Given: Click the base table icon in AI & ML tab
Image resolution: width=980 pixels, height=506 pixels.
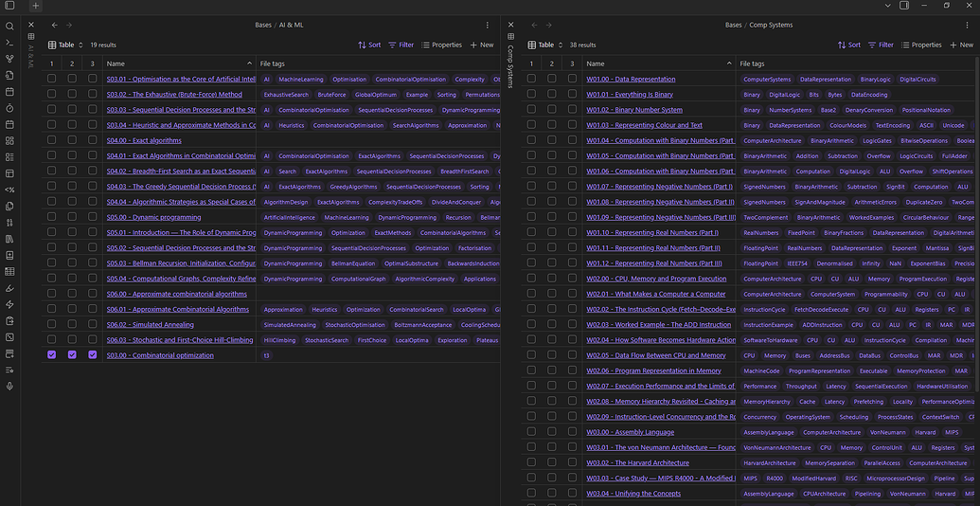Looking at the screenshot, I should click(31, 38).
